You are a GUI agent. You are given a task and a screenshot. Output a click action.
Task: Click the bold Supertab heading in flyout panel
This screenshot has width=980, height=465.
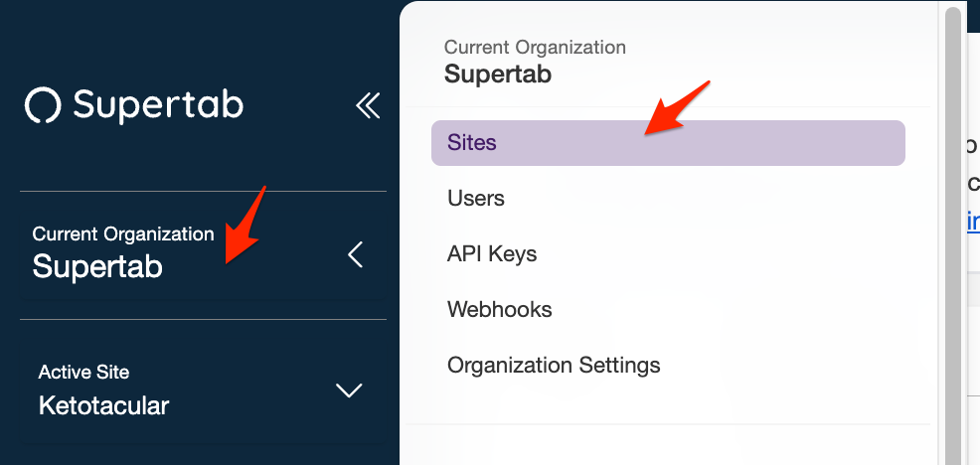pos(498,75)
